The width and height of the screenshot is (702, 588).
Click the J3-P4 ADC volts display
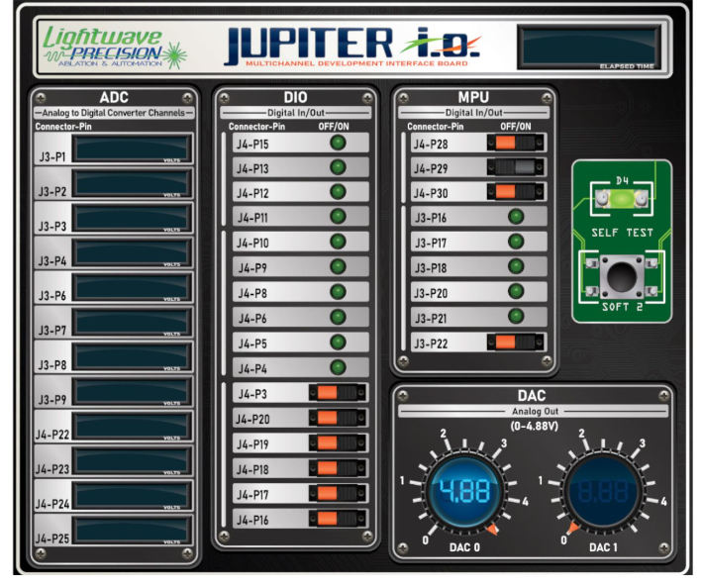132,252
